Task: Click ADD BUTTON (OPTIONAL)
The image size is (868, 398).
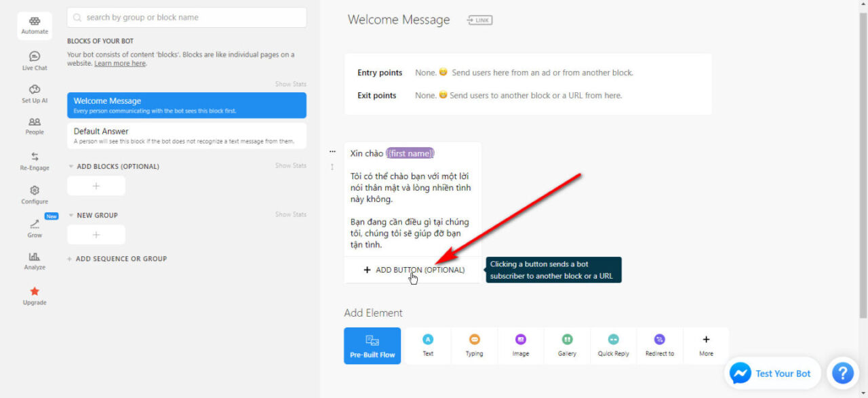Action: (414, 270)
